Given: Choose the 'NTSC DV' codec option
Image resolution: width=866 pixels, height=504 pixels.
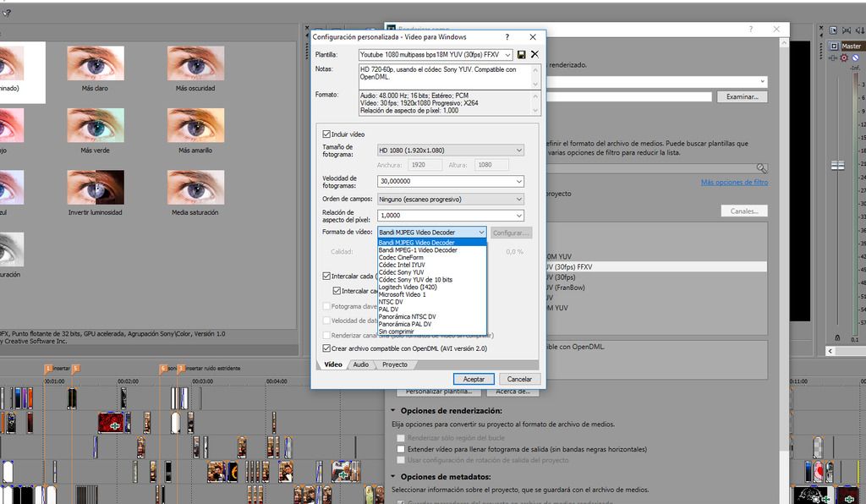Looking at the screenshot, I should click(x=432, y=302).
